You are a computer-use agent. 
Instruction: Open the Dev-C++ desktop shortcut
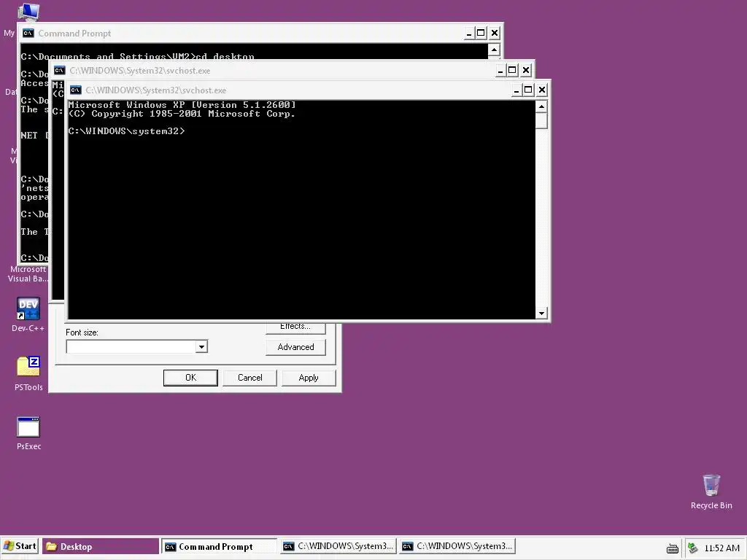[x=28, y=314]
